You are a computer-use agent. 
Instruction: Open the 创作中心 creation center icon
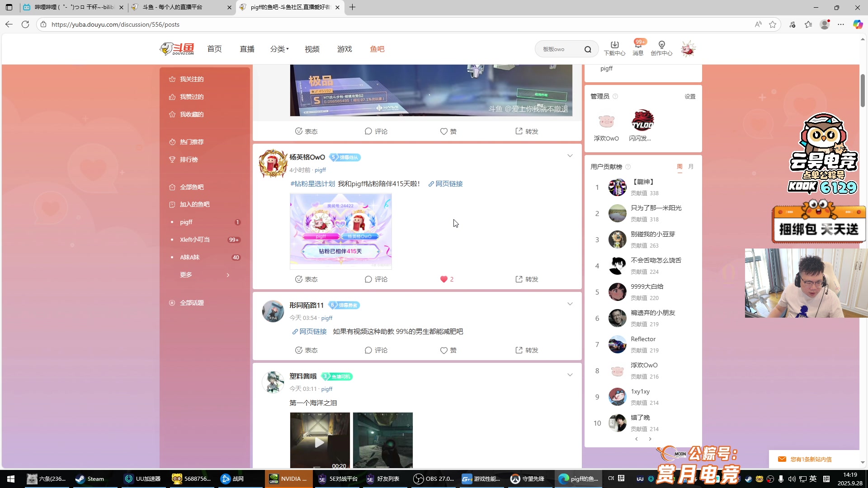coord(661,48)
